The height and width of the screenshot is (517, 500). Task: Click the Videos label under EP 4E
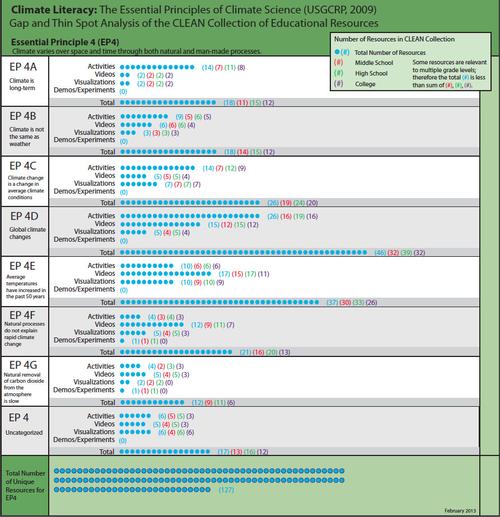tap(105, 273)
